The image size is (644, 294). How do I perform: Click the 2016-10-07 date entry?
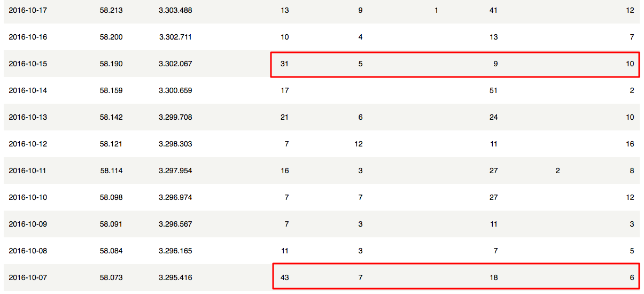(28, 277)
